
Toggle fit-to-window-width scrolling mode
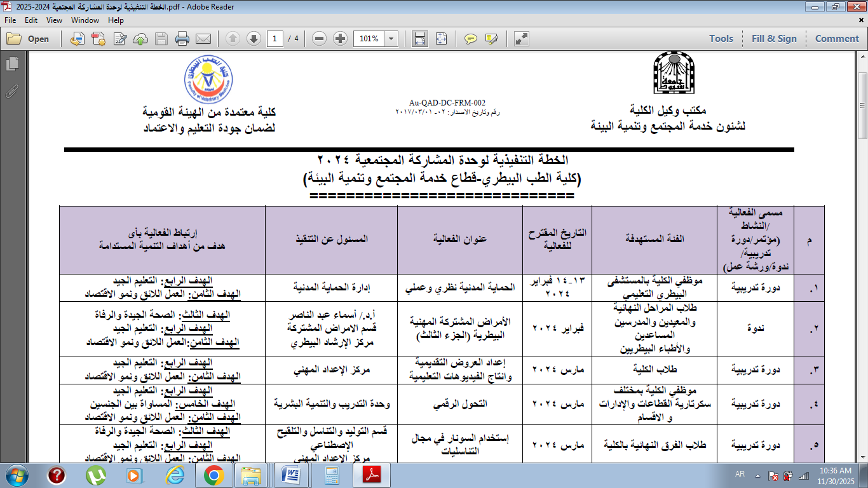tap(419, 39)
